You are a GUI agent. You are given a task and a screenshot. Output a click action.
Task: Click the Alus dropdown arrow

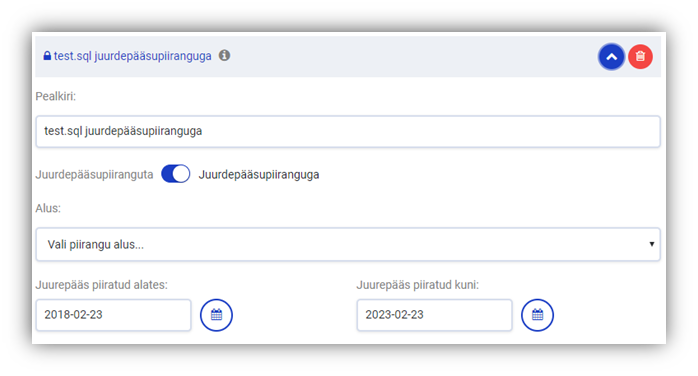(x=651, y=244)
